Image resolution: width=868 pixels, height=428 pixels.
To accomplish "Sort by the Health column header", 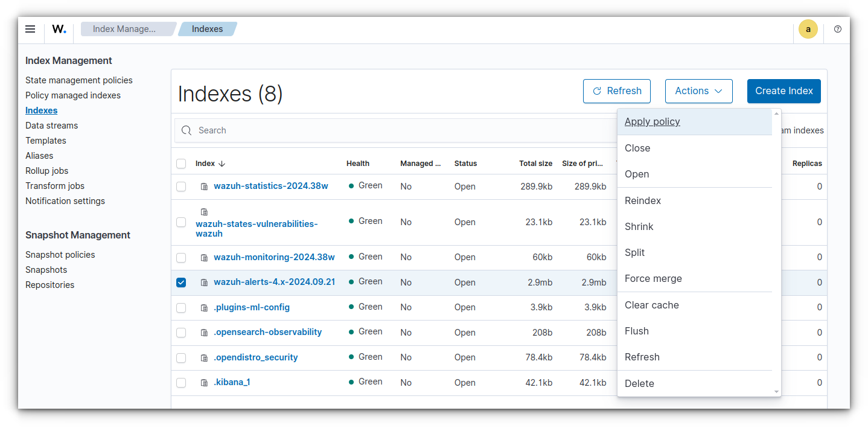I will coord(358,164).
